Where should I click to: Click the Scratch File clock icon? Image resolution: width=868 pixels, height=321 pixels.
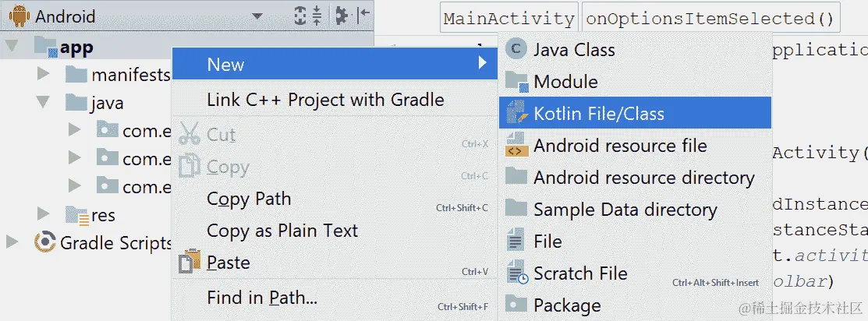(x=517, y=273)
